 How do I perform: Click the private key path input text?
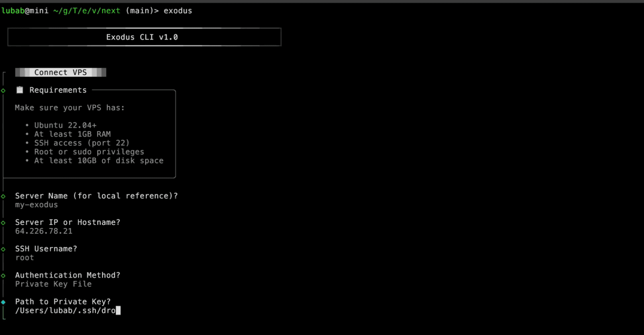(x=65, y=311)
